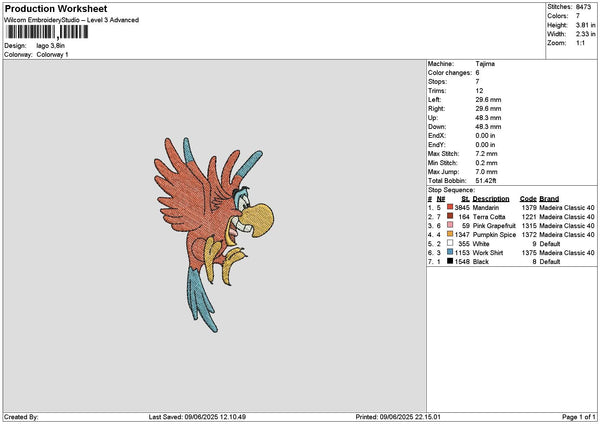
Task: Click the Up value 48.3 mm
Action: 488,118
